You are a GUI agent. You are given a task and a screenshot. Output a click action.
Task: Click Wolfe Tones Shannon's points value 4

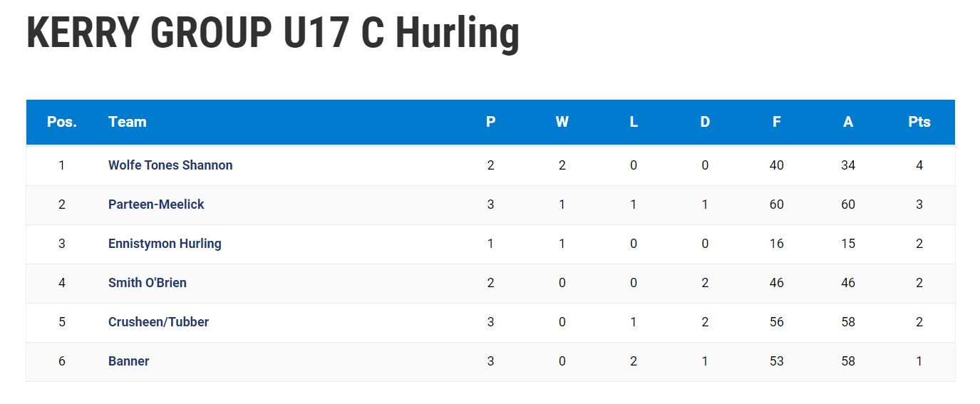919,165
